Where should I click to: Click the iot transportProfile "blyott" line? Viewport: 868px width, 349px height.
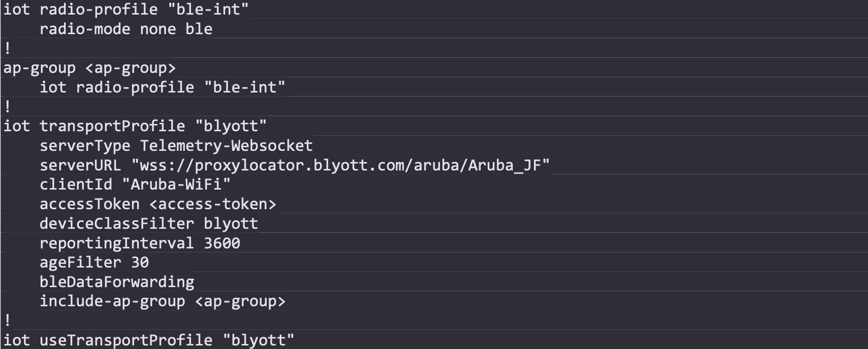pyautogui.click(x=135, y=126)
